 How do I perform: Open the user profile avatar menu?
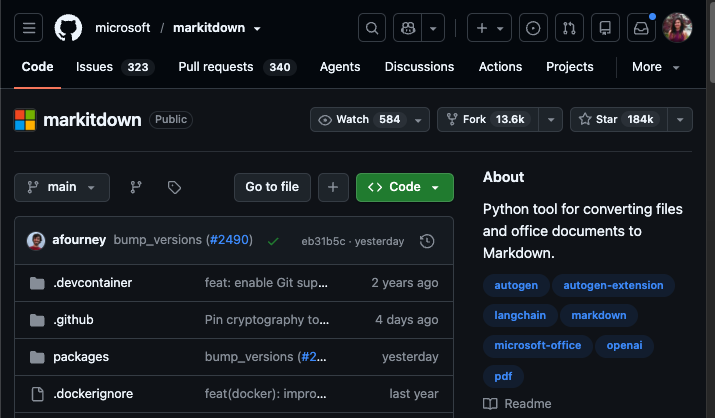pos(677,28)
